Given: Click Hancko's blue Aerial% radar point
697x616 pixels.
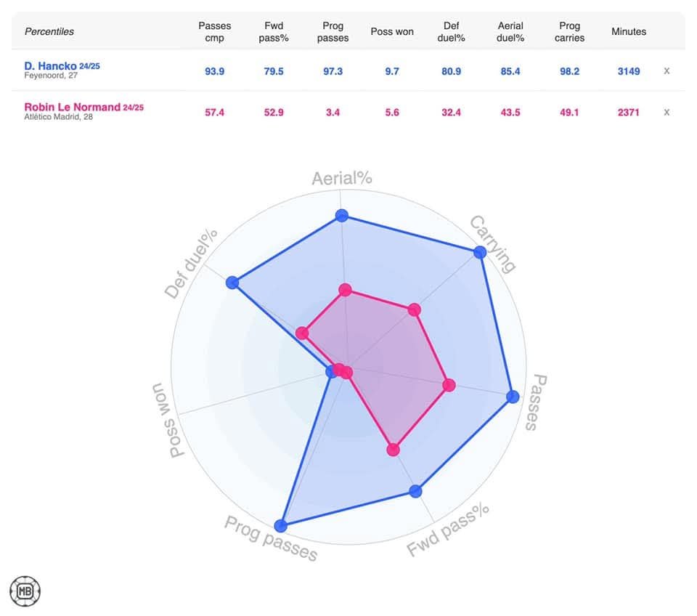Looking at the screenshot, I should click(x=341, y=215).
